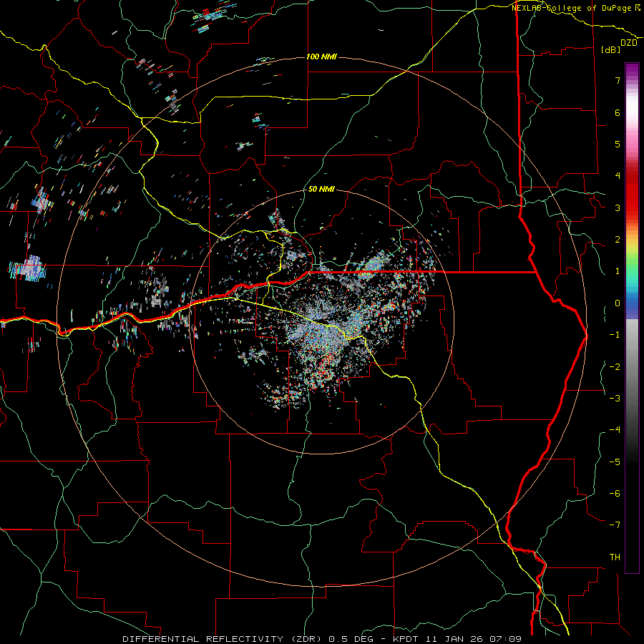Click the NEXLAB-College of DuPage watermark text

point(572,8)
